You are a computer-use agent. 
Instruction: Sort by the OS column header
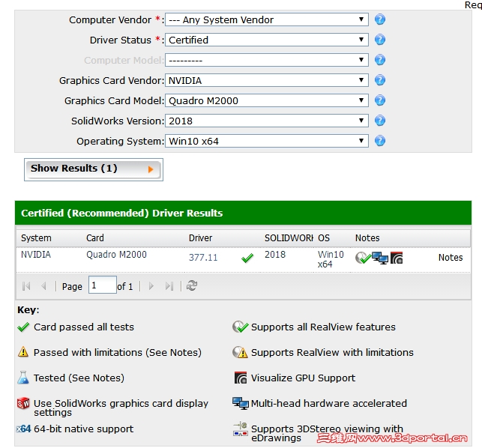pyautogui.click(x=333, y=237)
